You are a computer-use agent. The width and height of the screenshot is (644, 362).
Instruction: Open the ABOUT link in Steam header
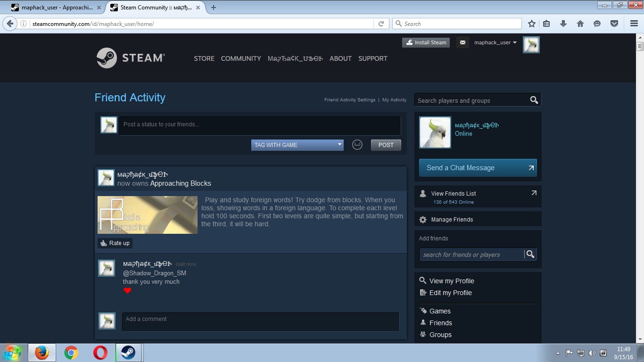coord(340,58)
